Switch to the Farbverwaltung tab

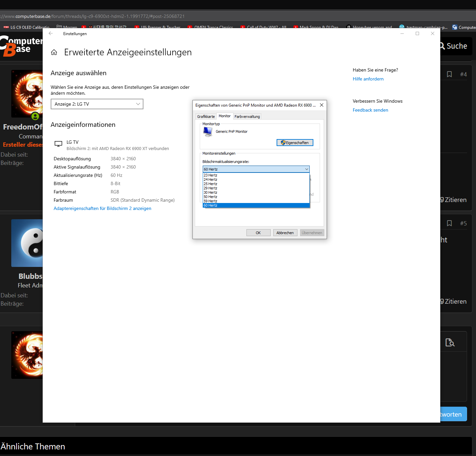[247, 117]
